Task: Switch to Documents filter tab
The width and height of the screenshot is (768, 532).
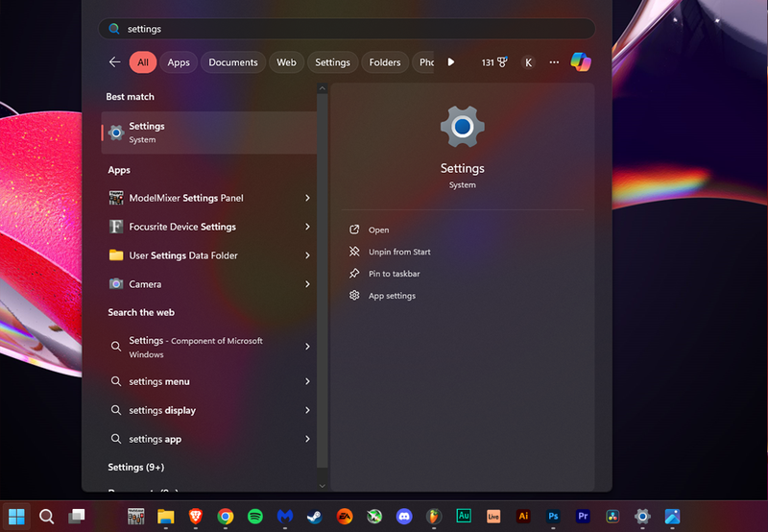Action: [233, 62]
